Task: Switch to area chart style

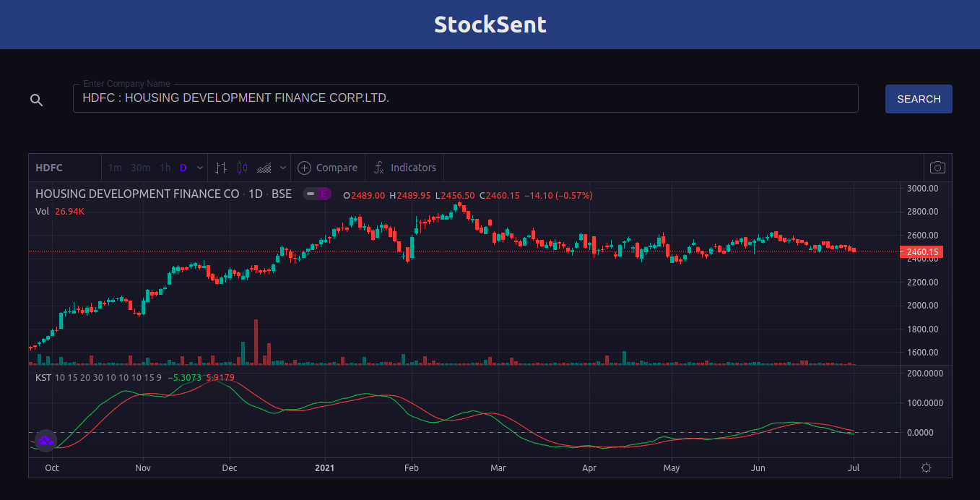Action: (x=264, y=168)
